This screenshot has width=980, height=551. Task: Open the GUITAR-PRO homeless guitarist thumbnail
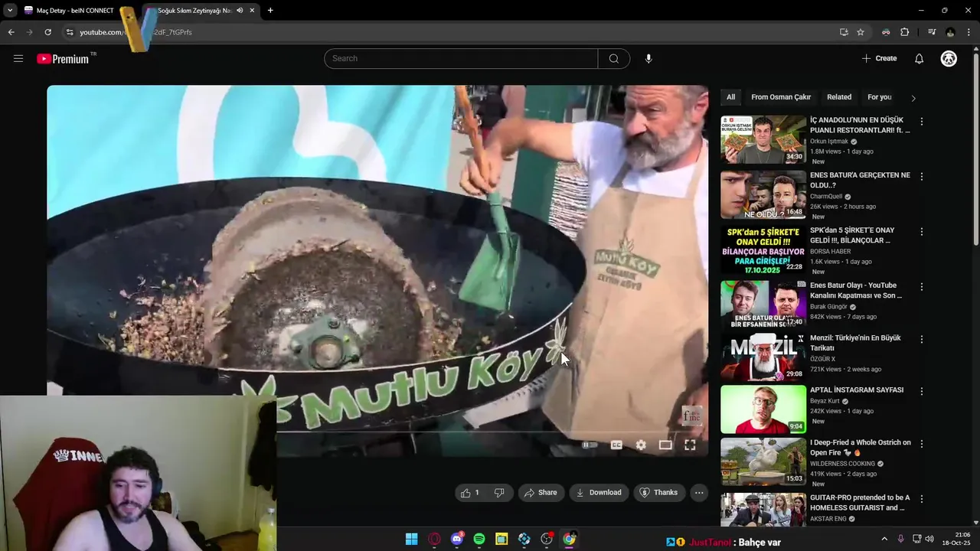click(x=763, y=510)
